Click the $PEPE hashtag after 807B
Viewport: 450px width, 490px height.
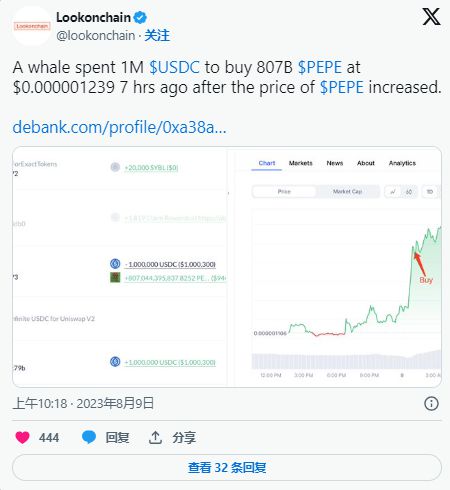[x=320, y=67]
